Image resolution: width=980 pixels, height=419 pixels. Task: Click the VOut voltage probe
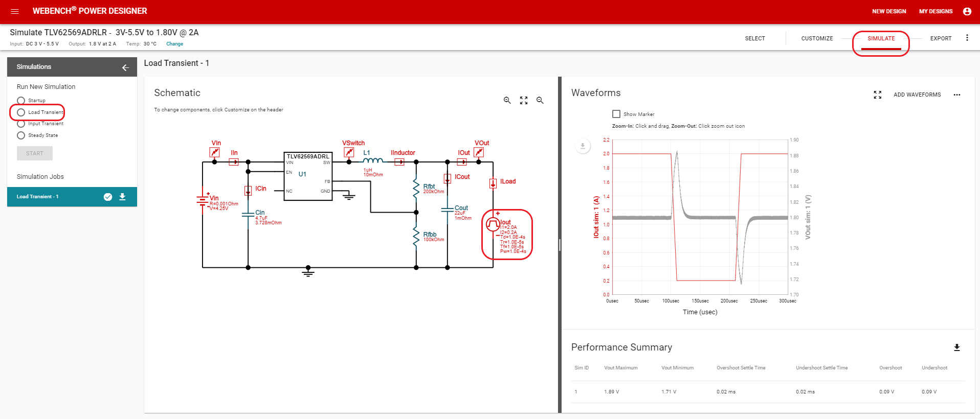pyautogui.click(x=479, y=152)
